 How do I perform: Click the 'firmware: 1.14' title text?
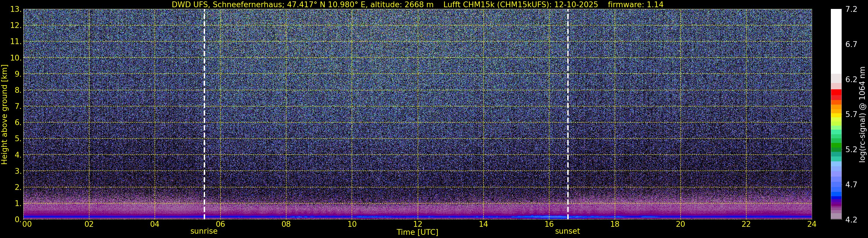[636, 5]
